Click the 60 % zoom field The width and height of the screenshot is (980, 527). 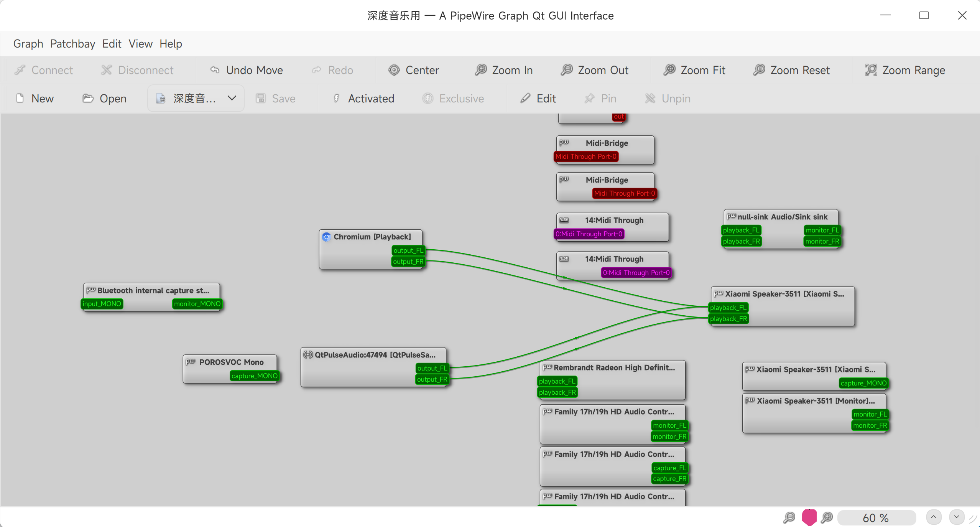point(876,518)
